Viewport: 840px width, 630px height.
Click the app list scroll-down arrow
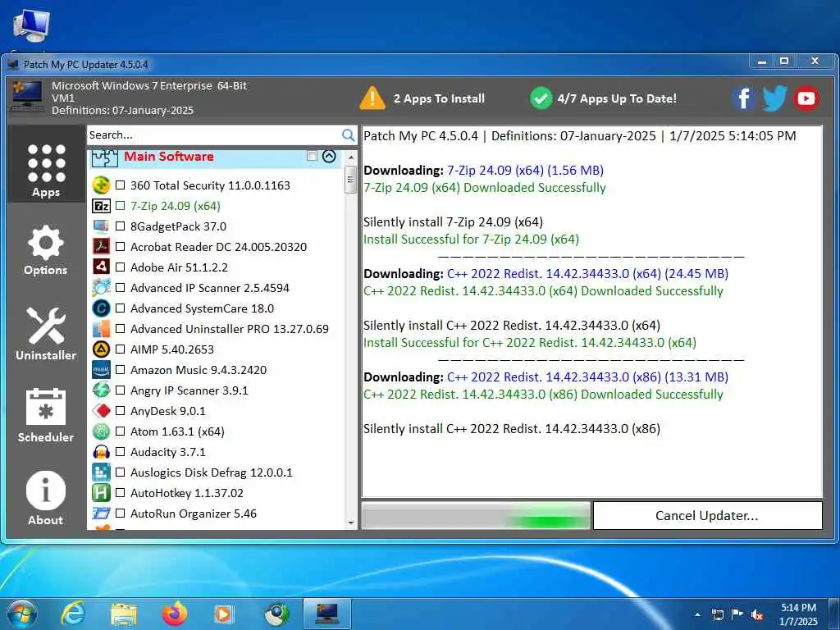tap(351, 523)
